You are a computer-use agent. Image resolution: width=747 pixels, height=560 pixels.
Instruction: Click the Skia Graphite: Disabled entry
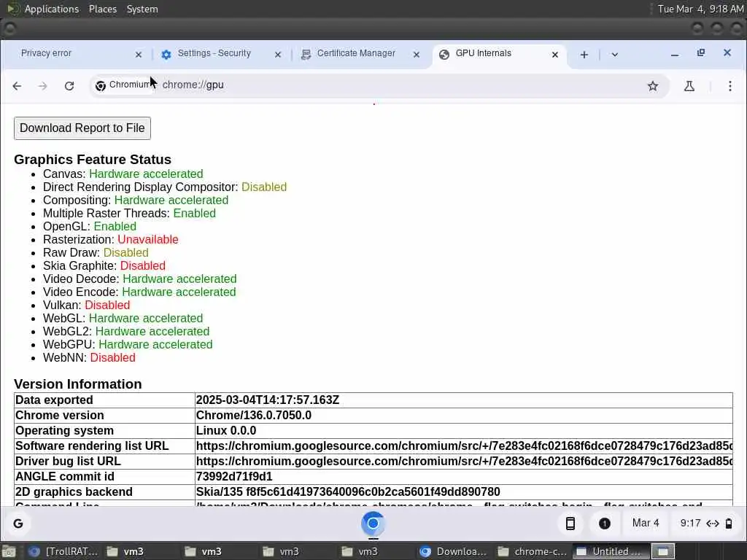tap(104, 265)
